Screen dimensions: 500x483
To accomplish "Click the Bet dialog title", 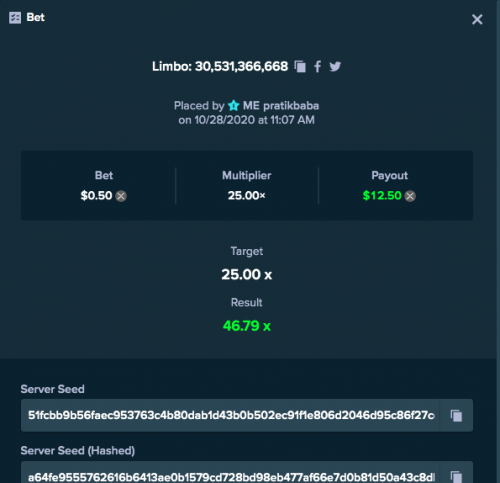I will 35,17.
